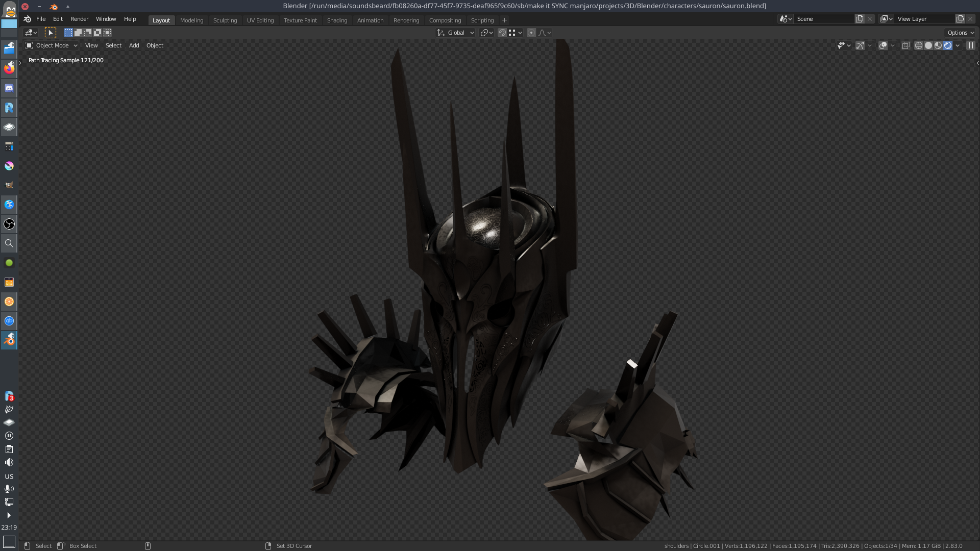Open Firefox from the dock
Screen dimensions: 980x551
[x=9, y=68]
